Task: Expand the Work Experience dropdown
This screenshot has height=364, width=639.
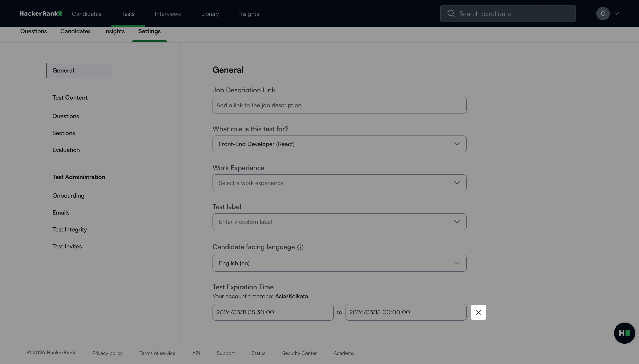Action: pyautogui.click(x=339, y=183)
